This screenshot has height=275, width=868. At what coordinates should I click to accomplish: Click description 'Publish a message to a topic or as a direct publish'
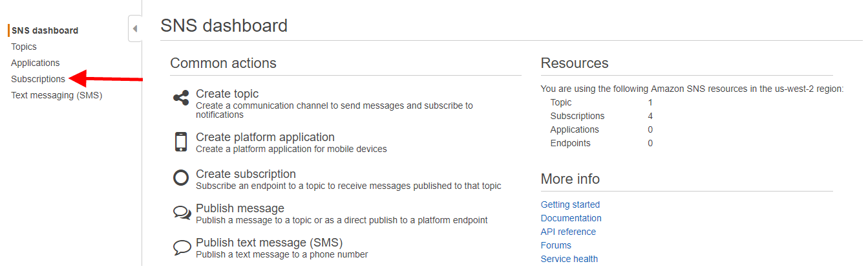pyautogui.click(x=342, y=220)
